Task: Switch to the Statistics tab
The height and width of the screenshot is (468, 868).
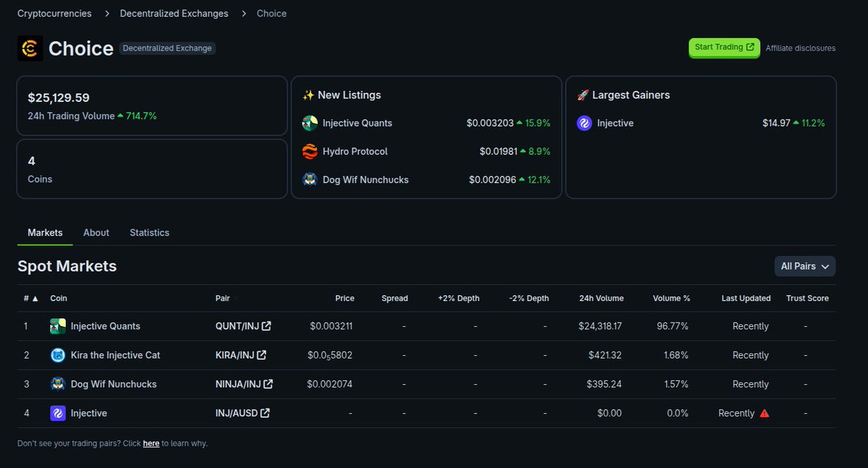Action: click(x=149, y=232)
